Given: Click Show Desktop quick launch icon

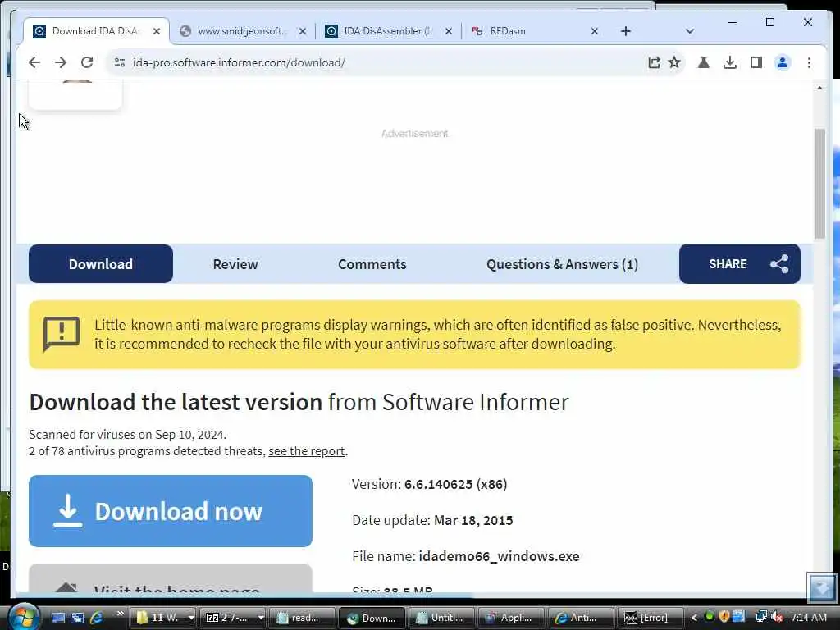Looking at the screenshot, I should pos(57,618).
